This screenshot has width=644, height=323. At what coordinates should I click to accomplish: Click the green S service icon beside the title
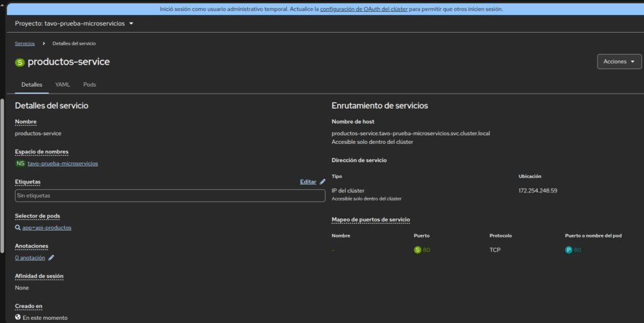coord(19,62)
